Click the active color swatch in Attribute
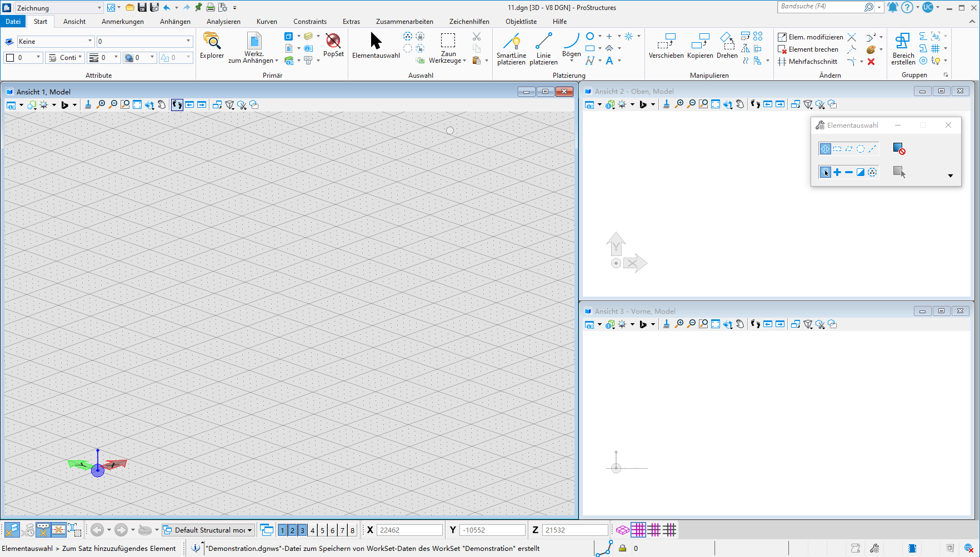 10,58
